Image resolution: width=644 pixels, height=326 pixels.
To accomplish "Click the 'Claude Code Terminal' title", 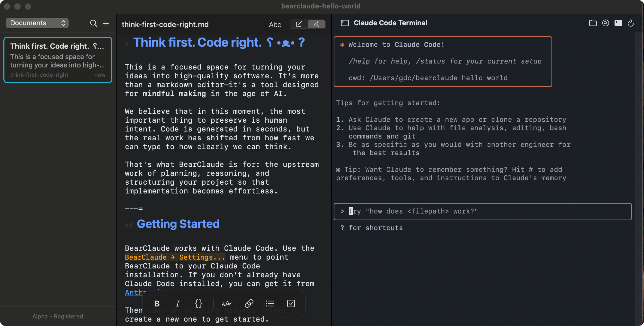I will [x=390, y=23].
